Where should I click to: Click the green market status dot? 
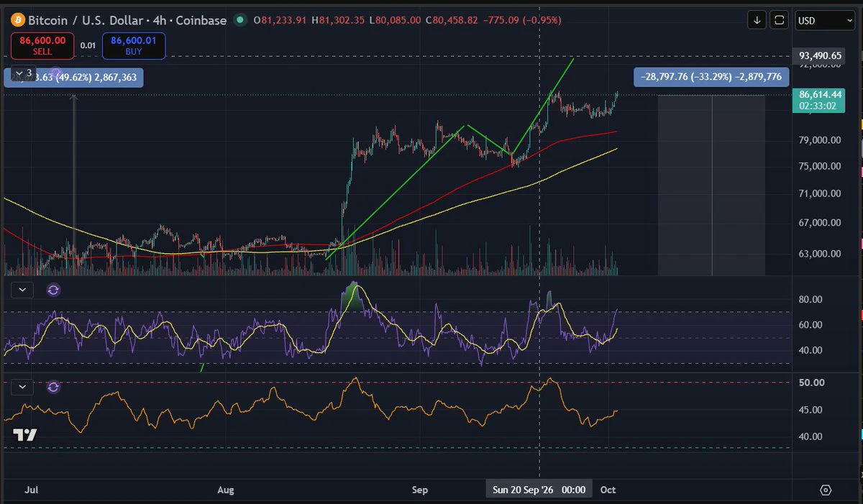pos(239,20)
